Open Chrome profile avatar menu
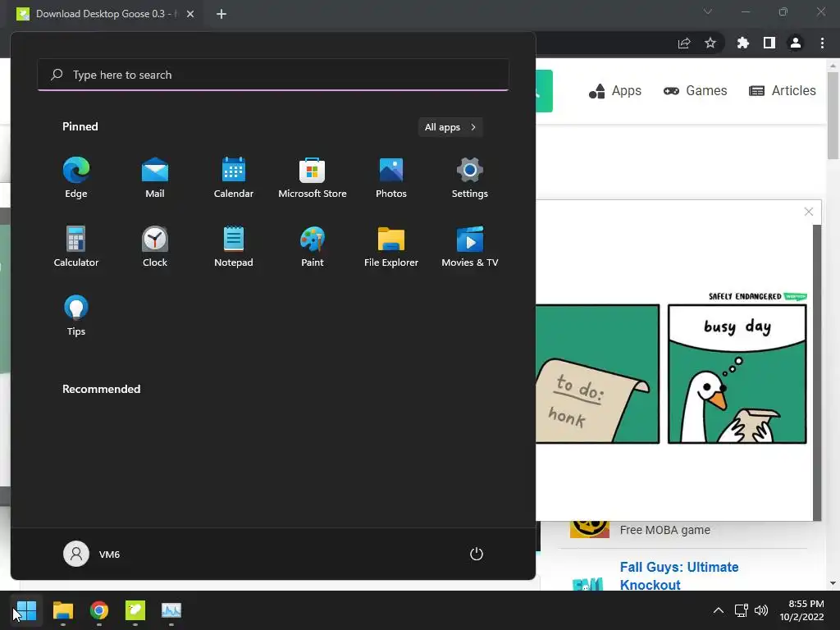This screenshot has height=630, width=840. [x=796, y=43]
